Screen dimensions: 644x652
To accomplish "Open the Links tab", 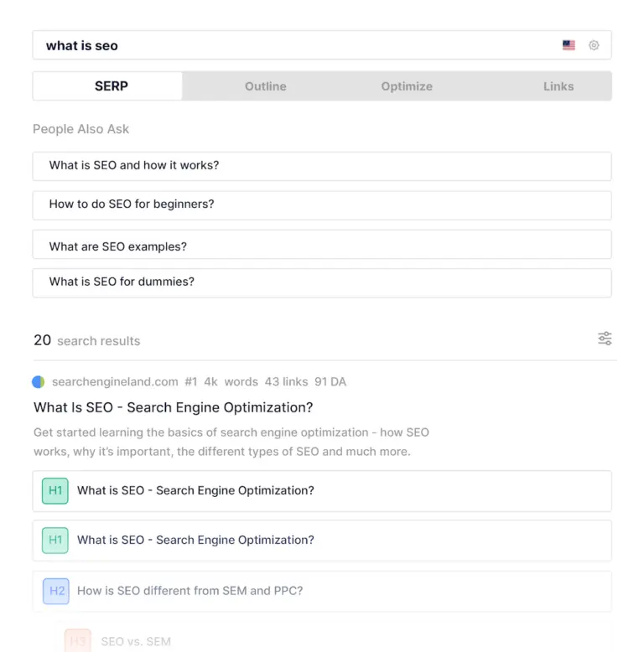I will 558,86.
